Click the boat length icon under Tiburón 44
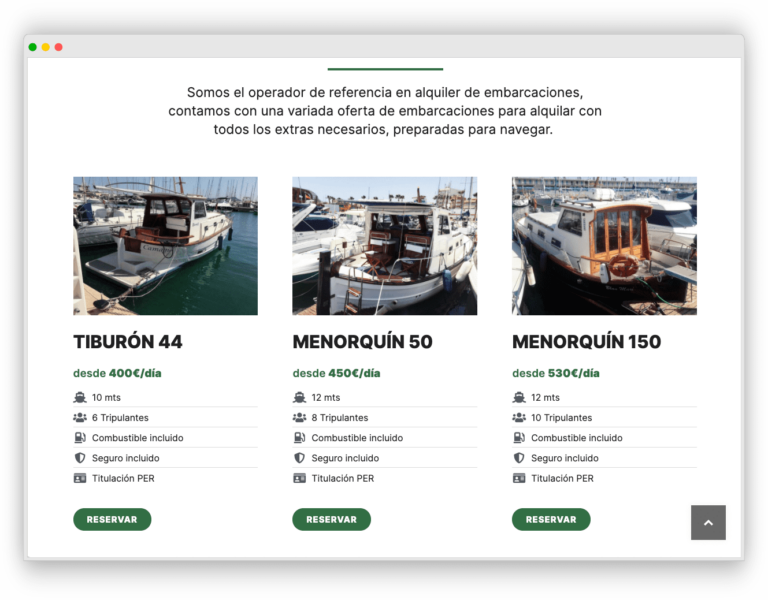Screen dimensions: 768x600 80,397
